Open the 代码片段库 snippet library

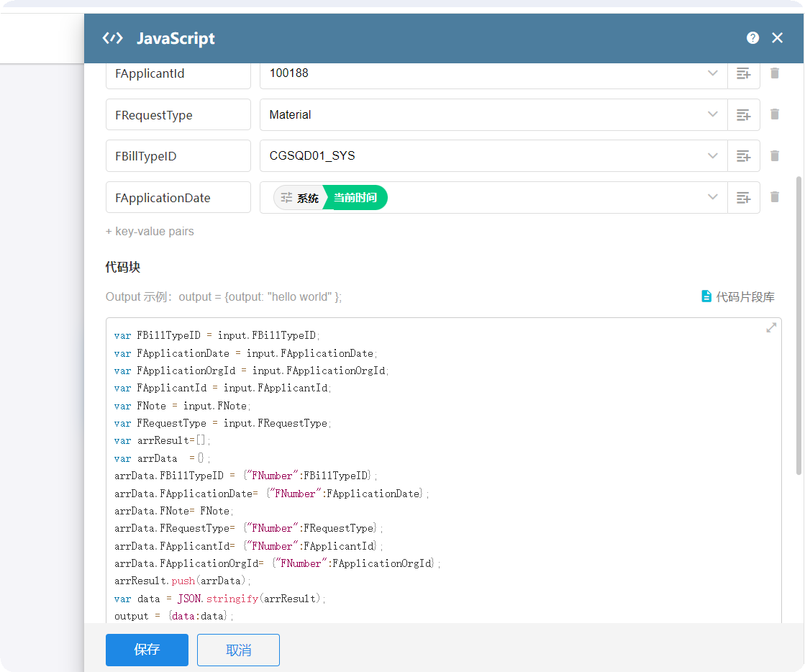click(738, 296)
